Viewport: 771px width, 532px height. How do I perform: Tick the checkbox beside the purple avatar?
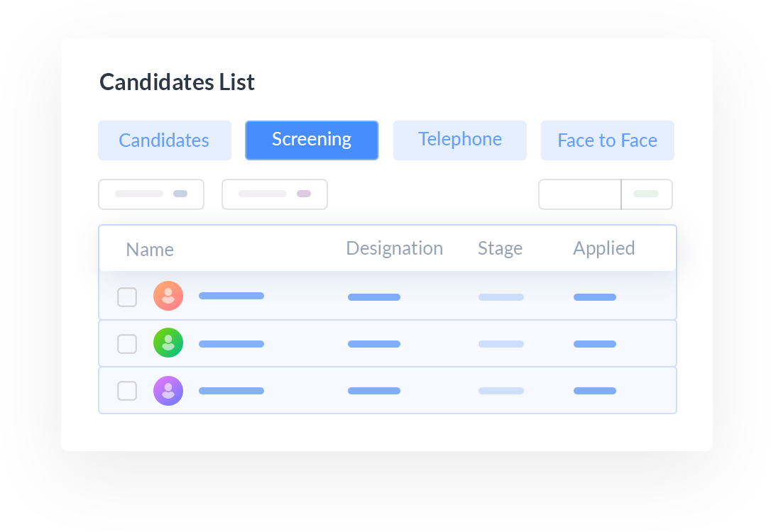(127, 391)
